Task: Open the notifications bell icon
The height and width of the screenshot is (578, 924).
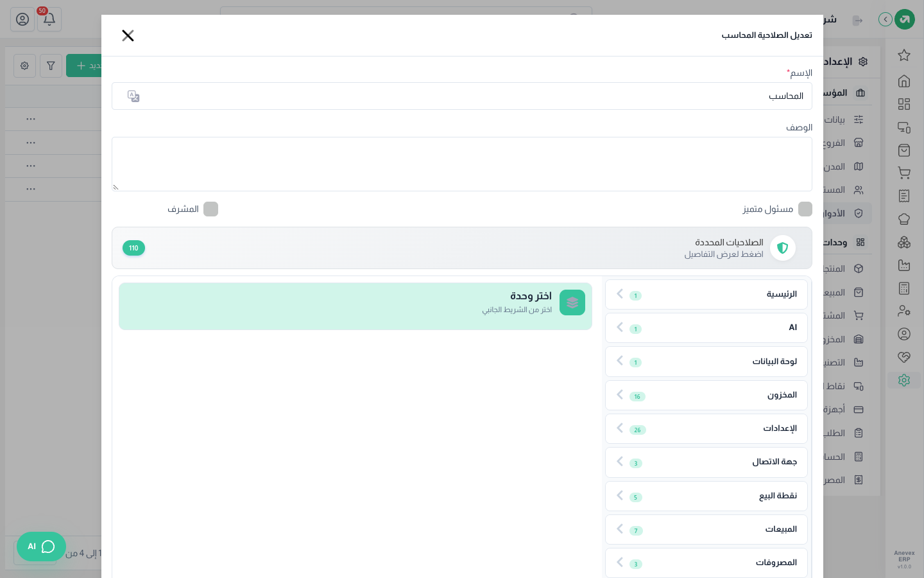Action: click(49, 19)
